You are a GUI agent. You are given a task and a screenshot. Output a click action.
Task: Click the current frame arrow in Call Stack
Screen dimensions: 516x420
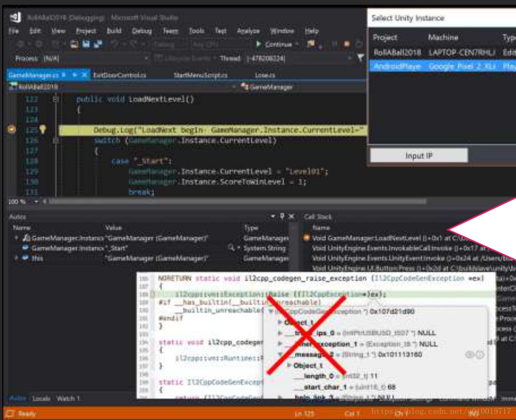pyautogui.click(x=306, y=237)
